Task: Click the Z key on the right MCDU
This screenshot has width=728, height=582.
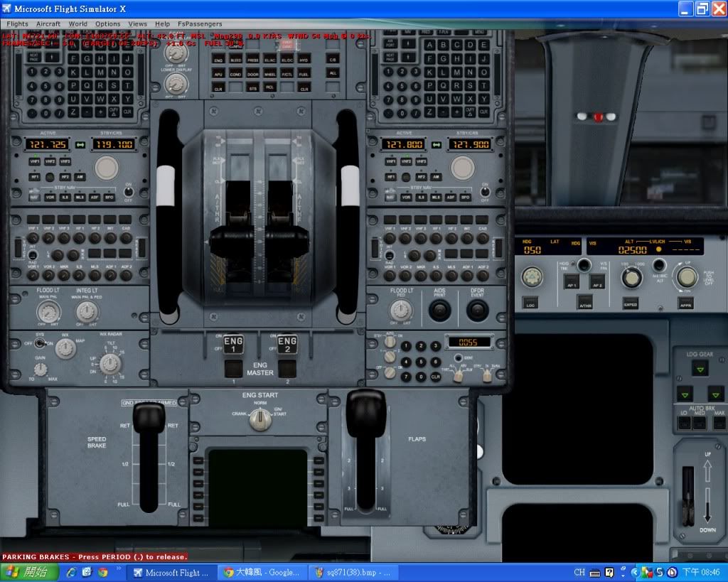Action: 429,112
